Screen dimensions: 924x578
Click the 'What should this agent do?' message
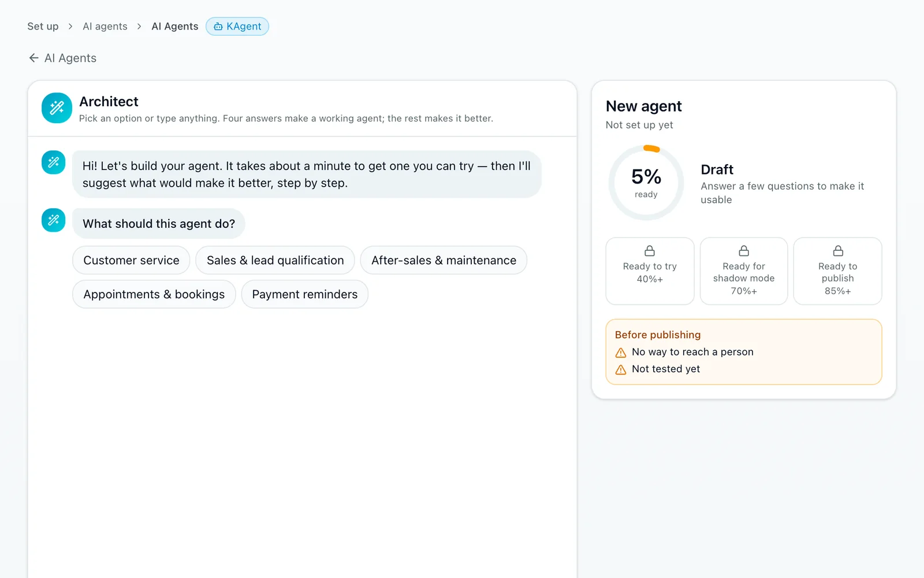[x=159, y=224]
